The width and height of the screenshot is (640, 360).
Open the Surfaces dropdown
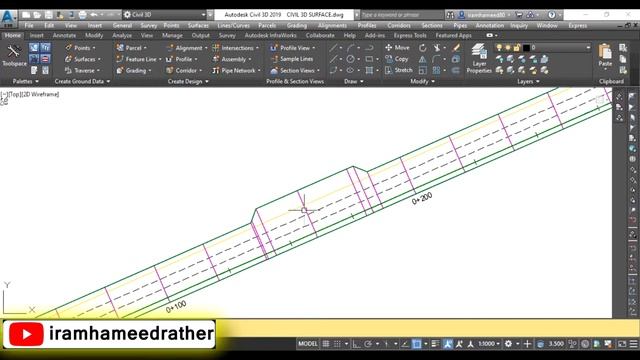[83, 59]
